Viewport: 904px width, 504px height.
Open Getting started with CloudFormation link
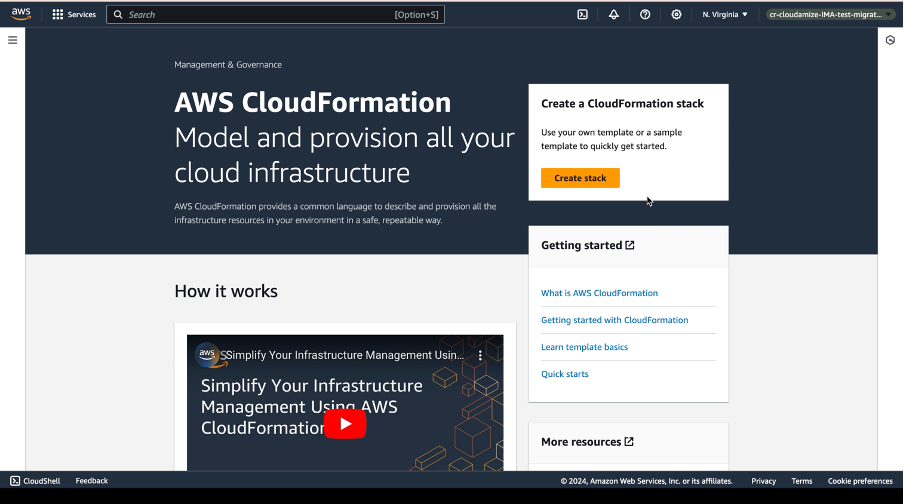coord(614,320)
